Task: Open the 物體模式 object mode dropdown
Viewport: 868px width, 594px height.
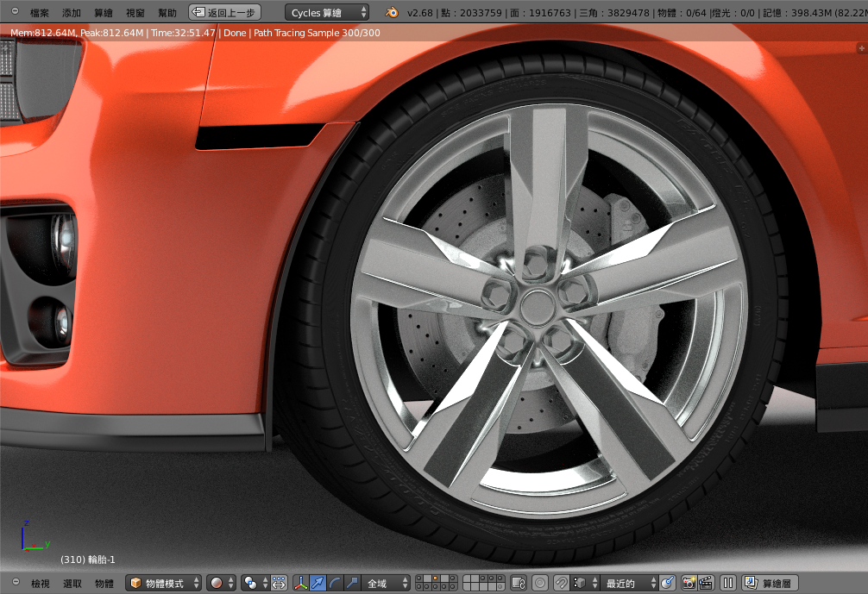Action: (163, 584)
